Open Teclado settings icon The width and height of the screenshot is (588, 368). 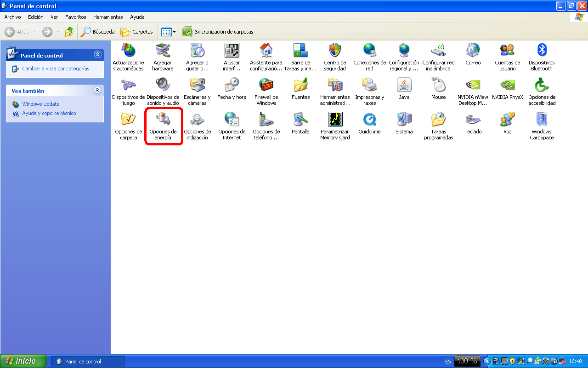point(473,123)
